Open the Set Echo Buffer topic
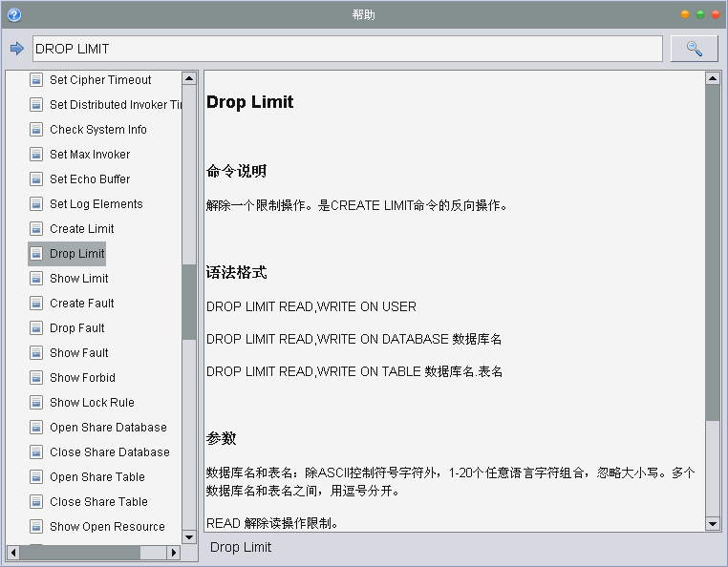728x567 pixels. click(90, 179)
